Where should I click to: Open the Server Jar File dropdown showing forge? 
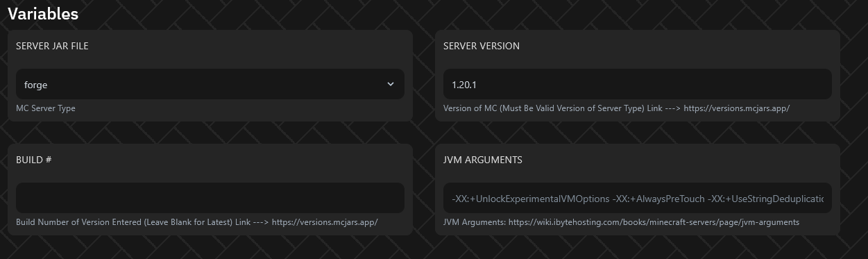click(x=210, y=84)
